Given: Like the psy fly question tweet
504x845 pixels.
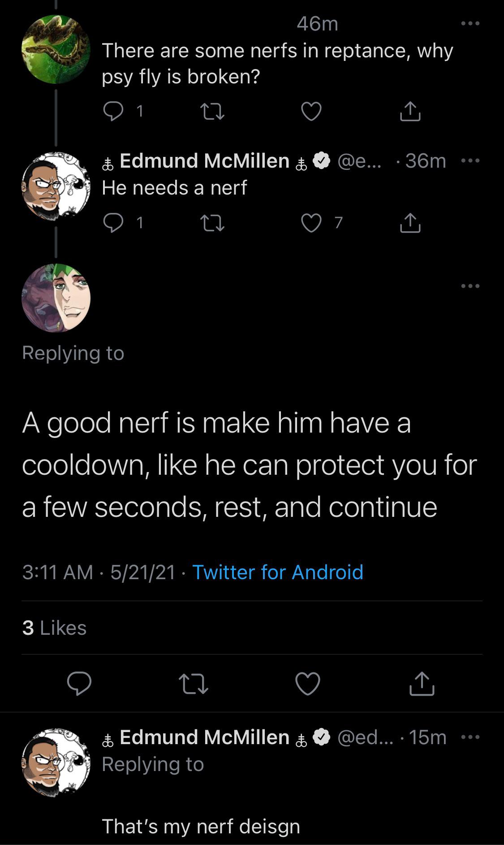Looking at the screenshot, I should (x=311, y=111).
